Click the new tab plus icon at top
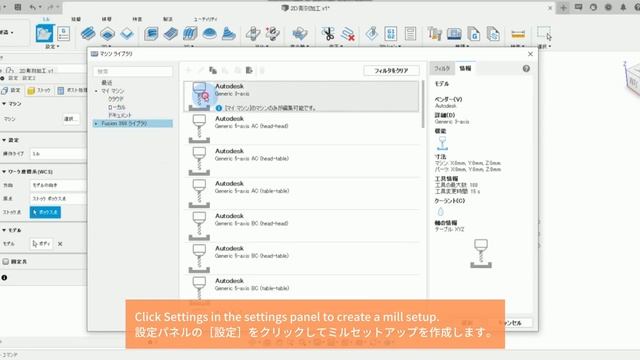Screen dimensions: 640x360 tap(564, 8)
